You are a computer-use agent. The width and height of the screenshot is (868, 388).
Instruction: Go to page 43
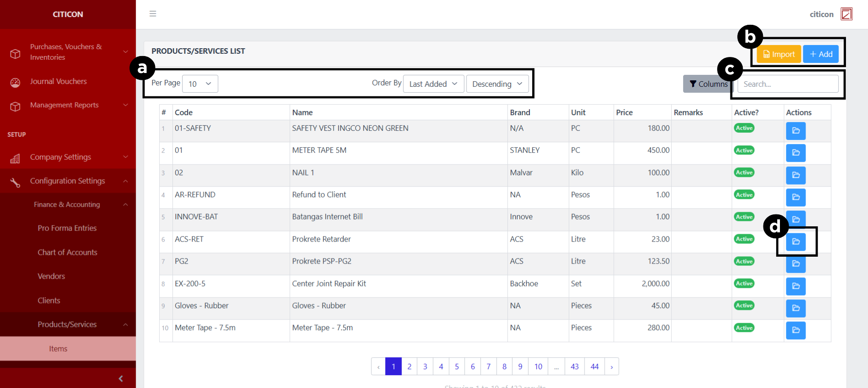pos(575,366)
